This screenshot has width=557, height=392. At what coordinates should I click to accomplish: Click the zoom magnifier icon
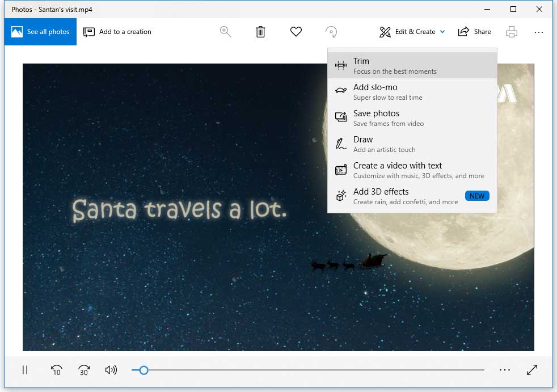coord(225,32)
